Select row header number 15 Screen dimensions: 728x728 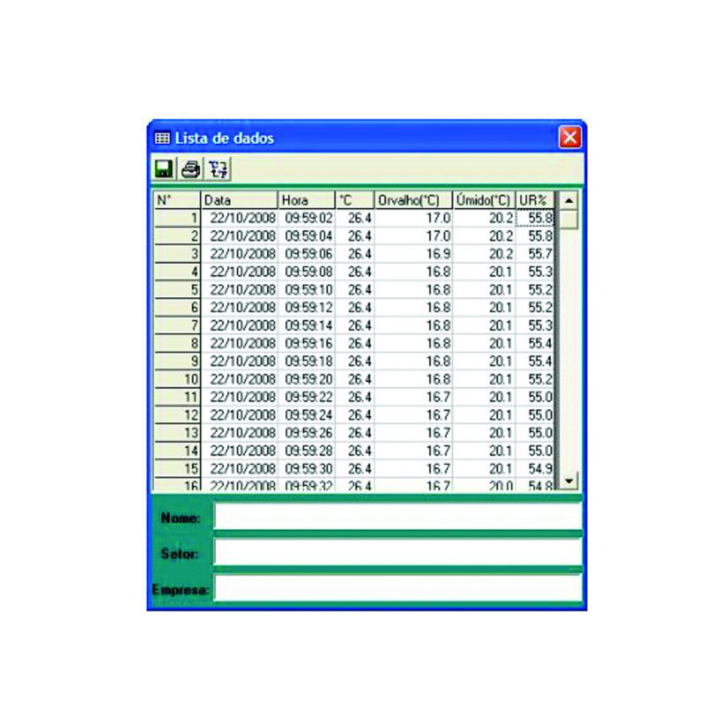[x=177, y=469]
